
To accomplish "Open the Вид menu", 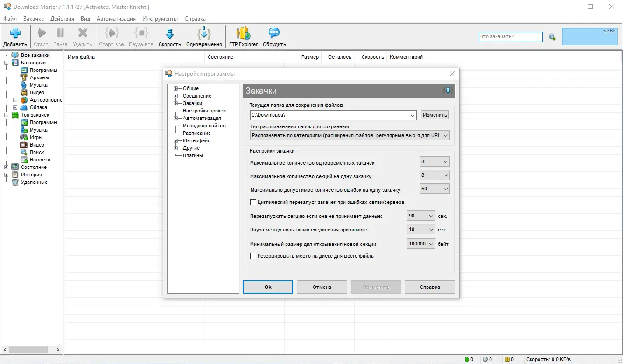I will (x=85, y=19).
